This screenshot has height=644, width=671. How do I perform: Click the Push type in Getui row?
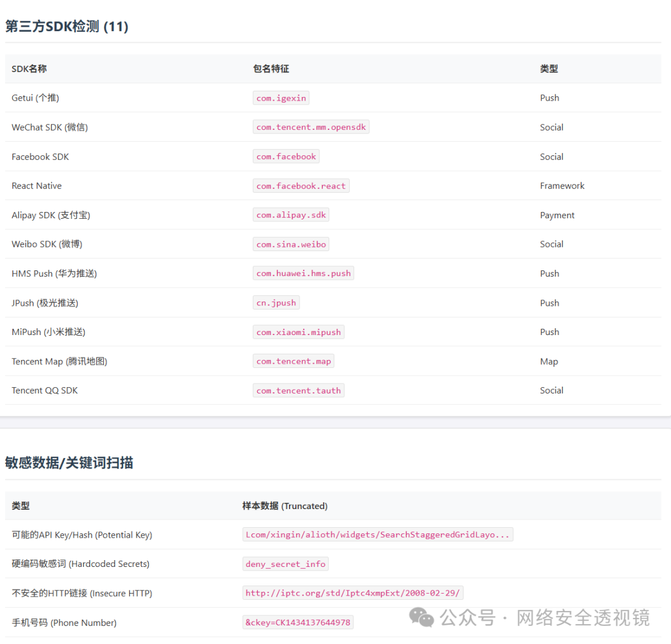549,98
